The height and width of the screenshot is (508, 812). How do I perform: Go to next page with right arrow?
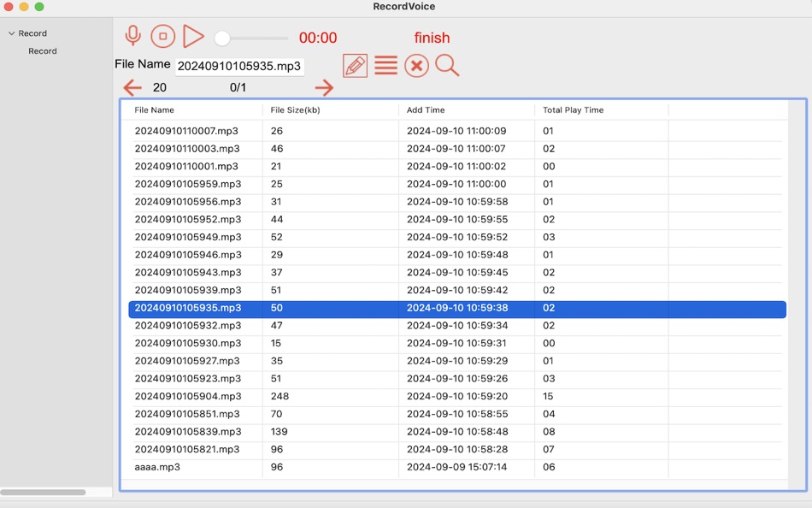324,87
